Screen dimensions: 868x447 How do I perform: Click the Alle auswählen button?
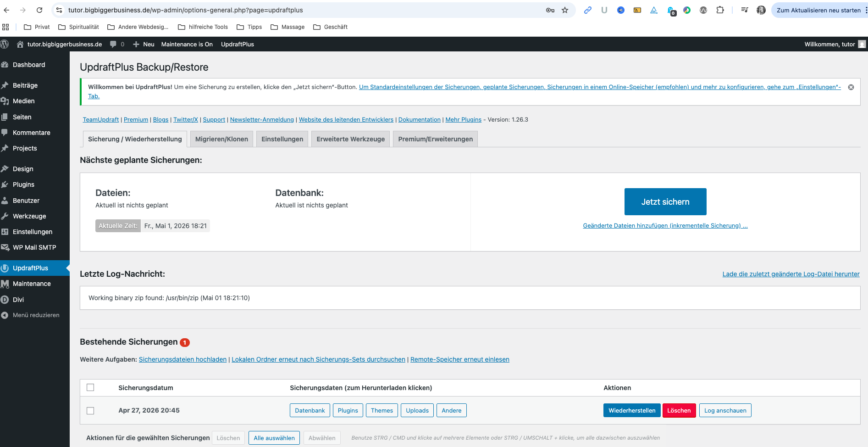(274, 438)
